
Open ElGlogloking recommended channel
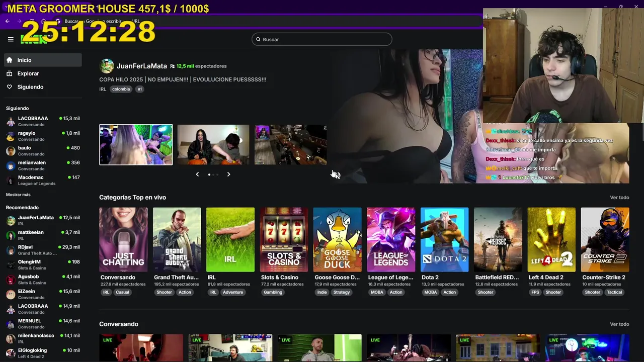[x=43, y=353]
